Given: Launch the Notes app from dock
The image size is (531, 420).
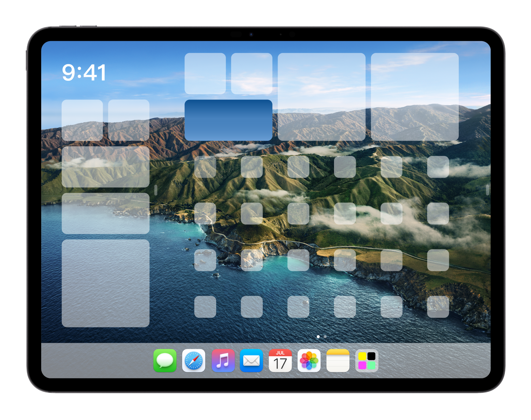Looking at the screenshot, I should (338, 361).
